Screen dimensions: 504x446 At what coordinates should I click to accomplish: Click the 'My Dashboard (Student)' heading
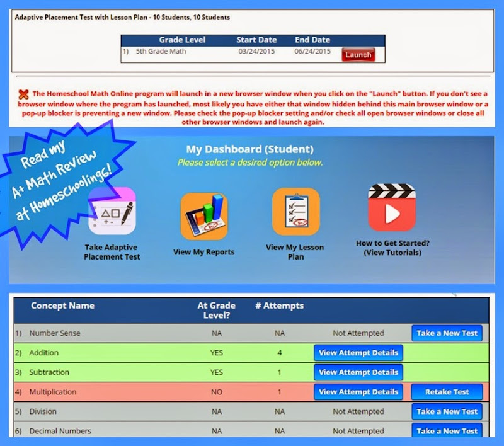click(249, 149)
